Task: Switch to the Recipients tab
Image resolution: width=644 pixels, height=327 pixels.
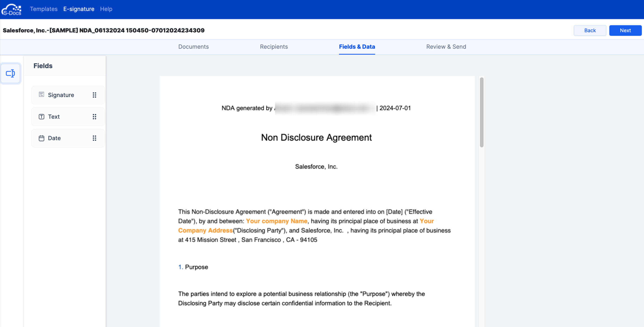Action: point(273,47)
